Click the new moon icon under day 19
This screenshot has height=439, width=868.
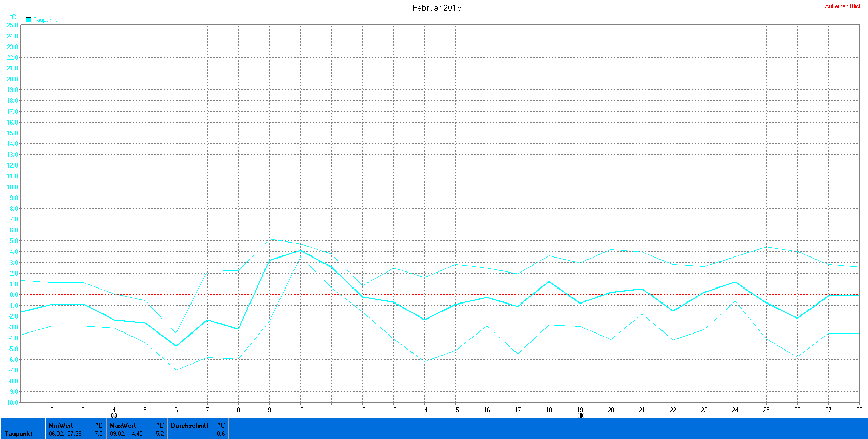tap(581, 415)
